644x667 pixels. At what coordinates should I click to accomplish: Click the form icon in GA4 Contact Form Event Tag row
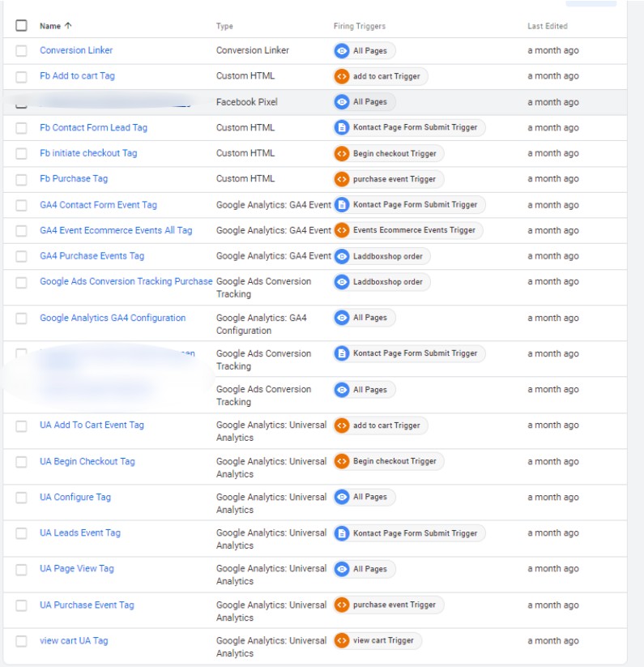[342, 204]
